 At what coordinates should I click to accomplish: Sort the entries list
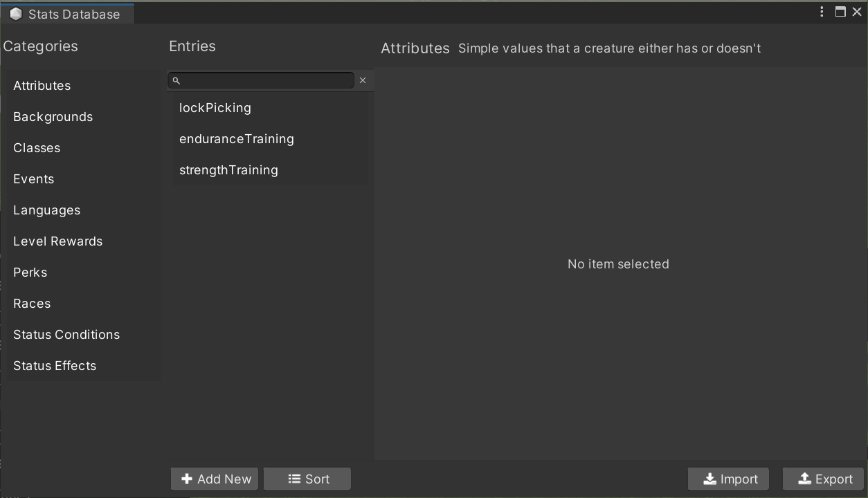(307, 479)
